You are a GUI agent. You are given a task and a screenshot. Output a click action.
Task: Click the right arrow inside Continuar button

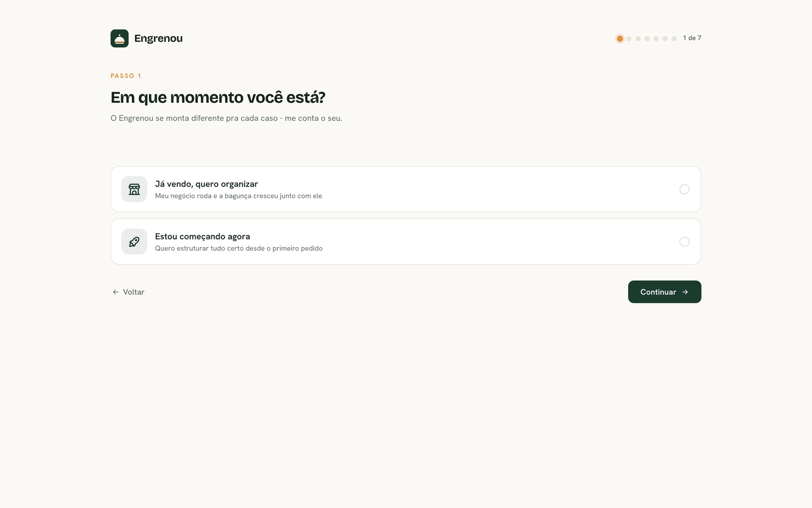pyautogui.click(x=685, y=292)
